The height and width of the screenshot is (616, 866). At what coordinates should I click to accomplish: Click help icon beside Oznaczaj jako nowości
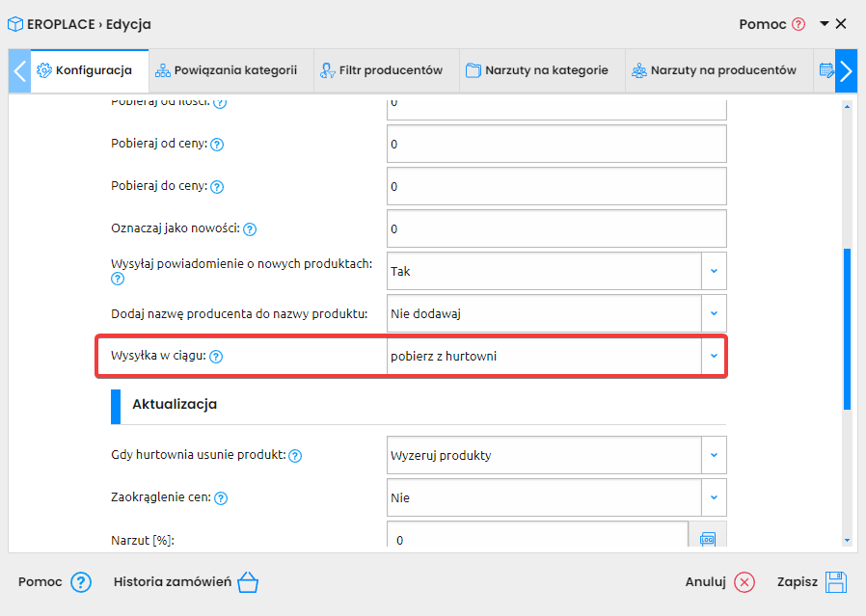coord(250,229)
